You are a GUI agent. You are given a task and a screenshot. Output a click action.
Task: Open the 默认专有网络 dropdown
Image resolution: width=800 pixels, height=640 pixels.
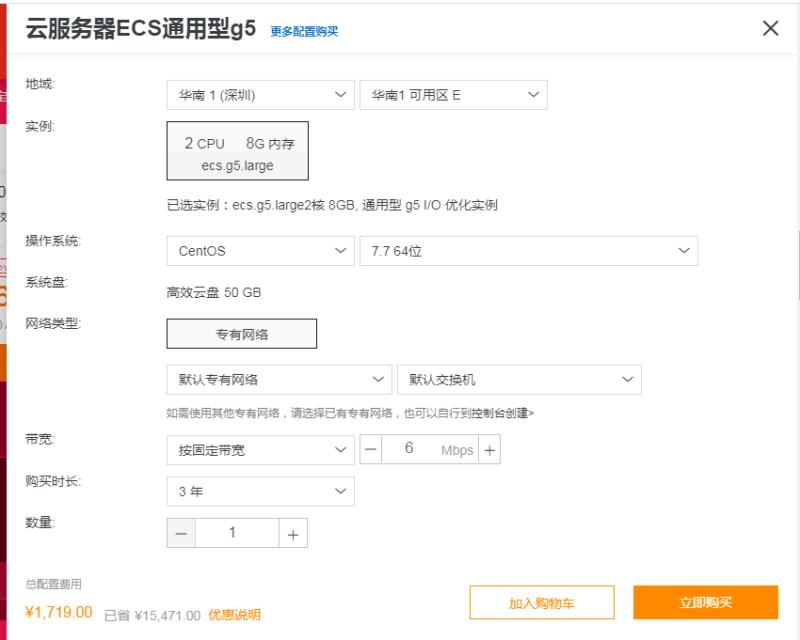[278, 380]
